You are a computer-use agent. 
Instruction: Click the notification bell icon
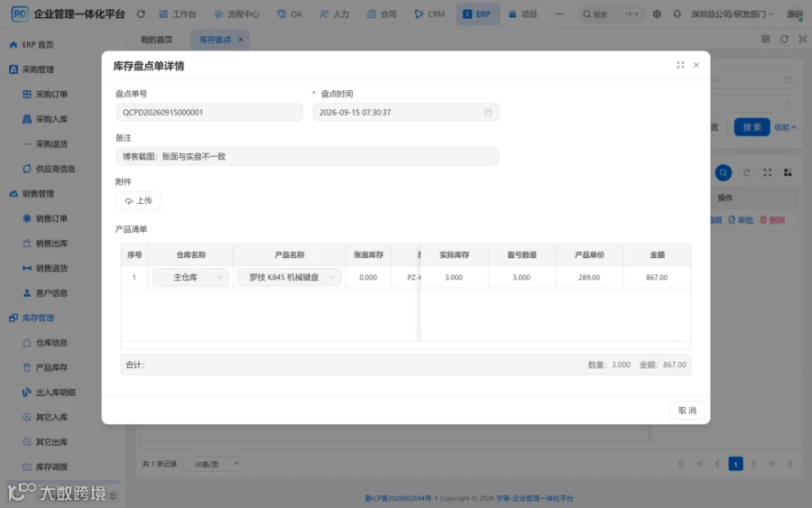677,14
